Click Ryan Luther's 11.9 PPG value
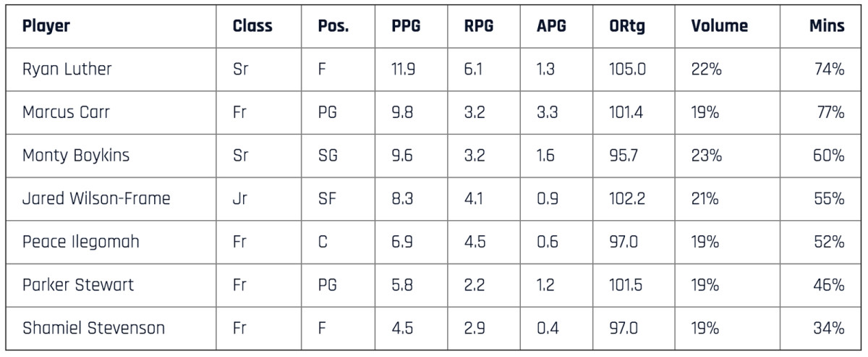This screenshot has width=868, height=357. click(404, 70)
